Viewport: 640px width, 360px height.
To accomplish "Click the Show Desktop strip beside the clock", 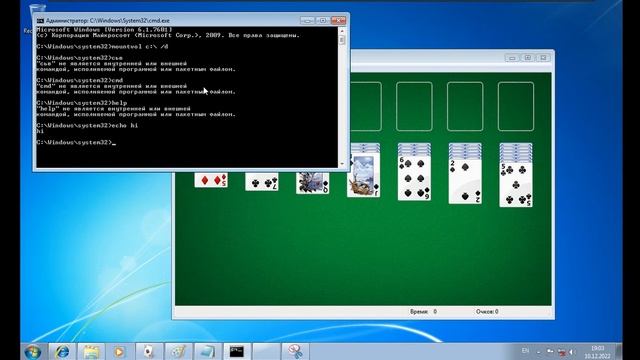I will point(618,352).
